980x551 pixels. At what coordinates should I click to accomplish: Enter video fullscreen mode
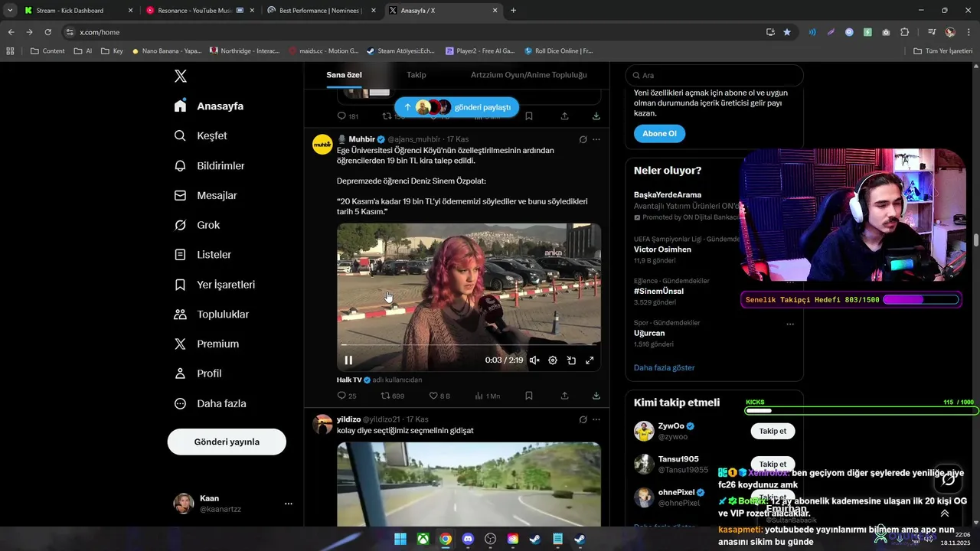590,360
